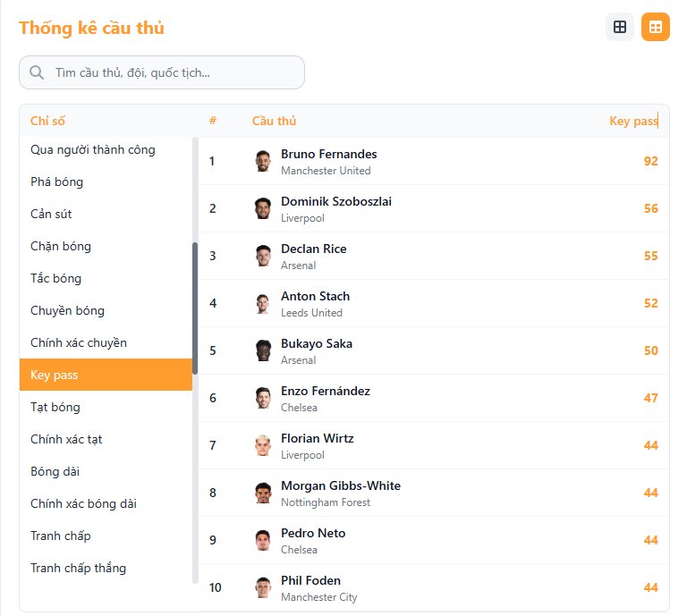Click Bukayo Saka's player avatar
Image resolution: width=687 pixels, height=616 pixels.
click(262, 350)
